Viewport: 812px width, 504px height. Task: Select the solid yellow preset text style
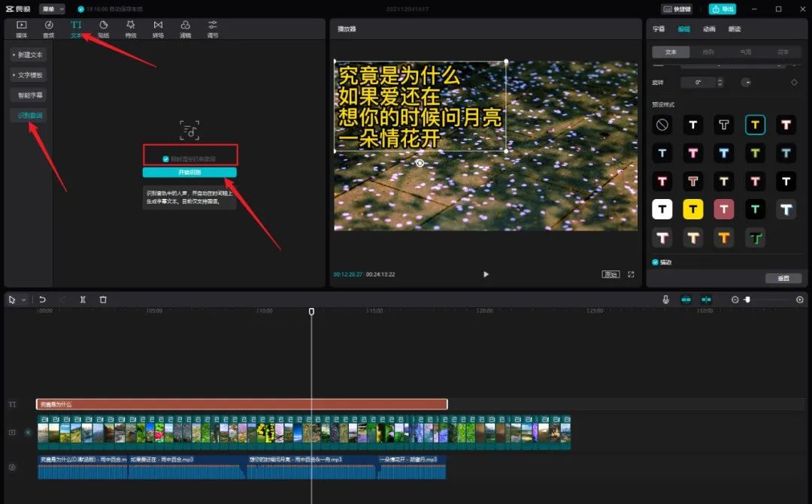pyautogui.click(x=693, y=210)
